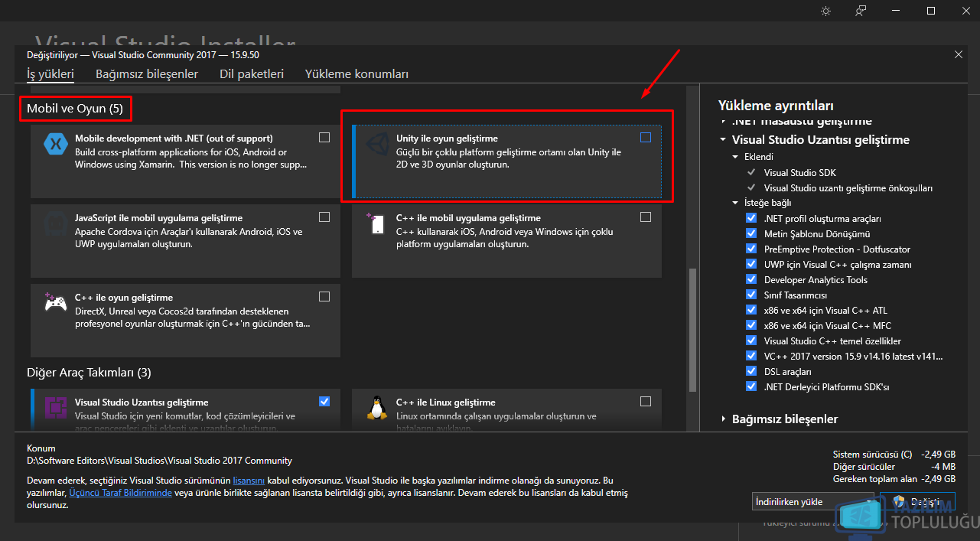Click Visual Studio SDK item

pos(799,173)
